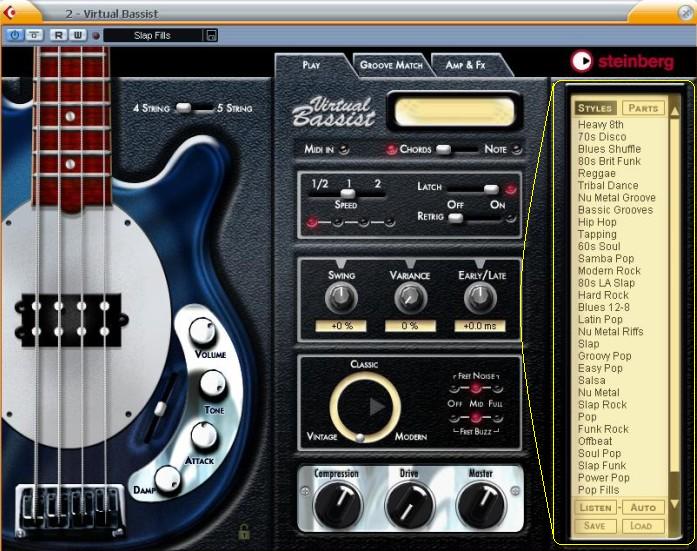Screen dimensions: 697x551
Task: Click the Midi In indicator LED
Action: pos(344,150)
